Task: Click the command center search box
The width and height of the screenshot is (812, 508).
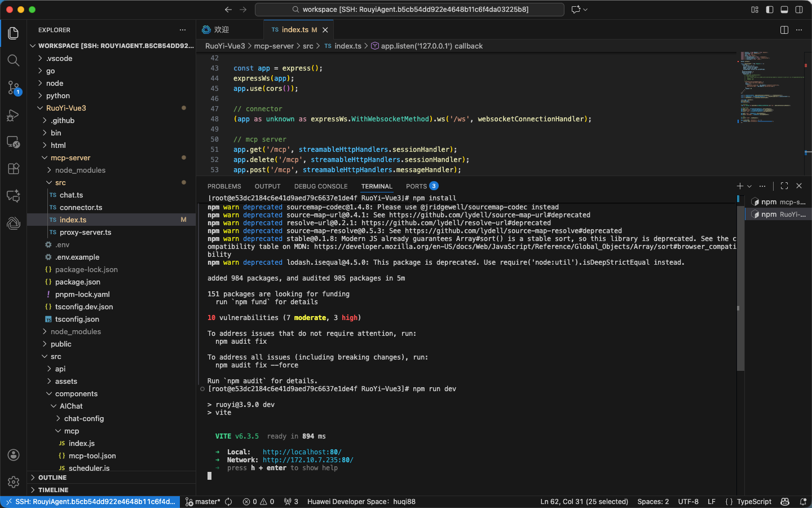Action: pyautogui.click(x=409, y=10)
